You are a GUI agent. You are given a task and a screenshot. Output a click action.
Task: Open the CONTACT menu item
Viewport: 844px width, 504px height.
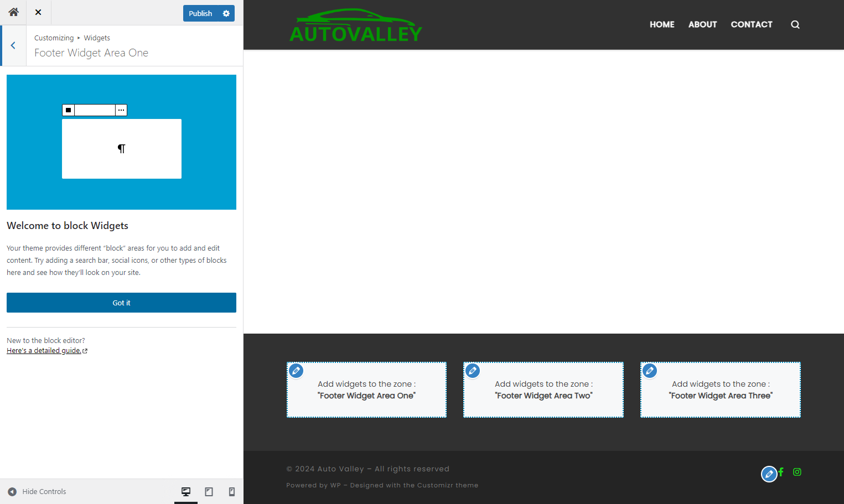[752, 24]
